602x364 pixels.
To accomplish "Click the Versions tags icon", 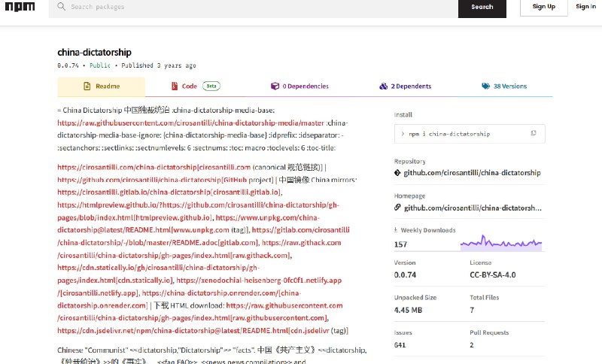I will pyautogui.click(x=485, y=86).
